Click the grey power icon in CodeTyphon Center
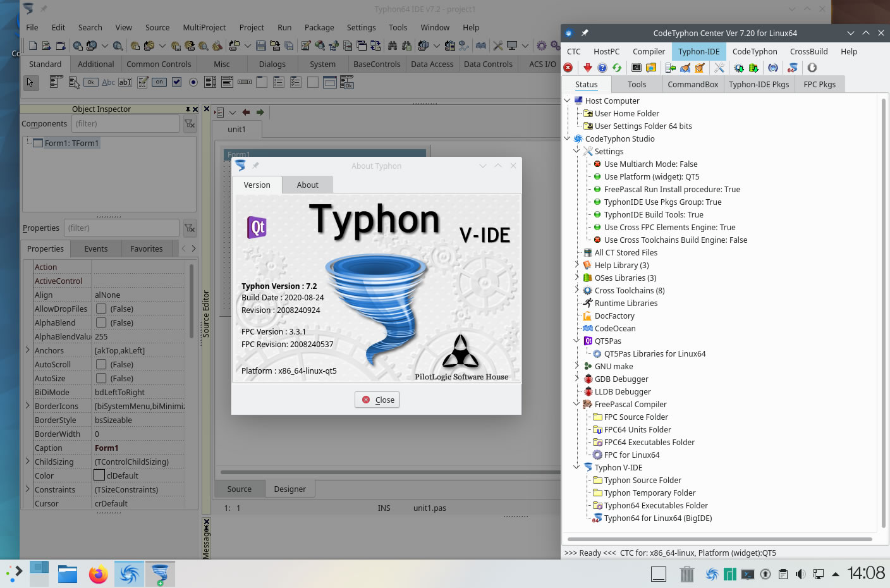The width and height of the screenshot is (890, 588). tap(812, 68)
